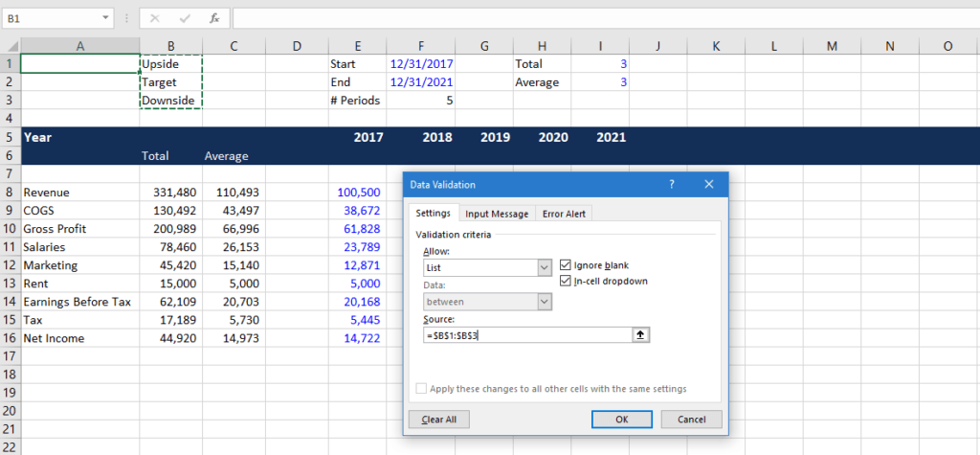The width and height of the screenshot is (980, 455).
Task: Switch to the Input Message tab
Action: point(497,214)
